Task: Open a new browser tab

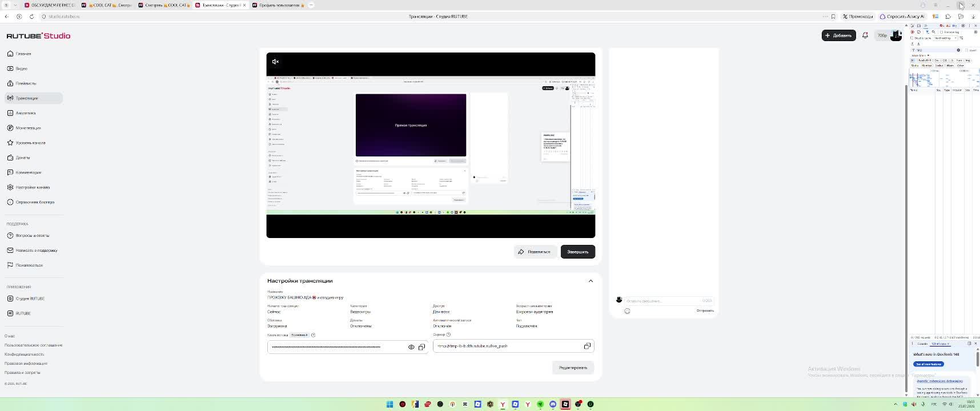Action: pos(311,5)
